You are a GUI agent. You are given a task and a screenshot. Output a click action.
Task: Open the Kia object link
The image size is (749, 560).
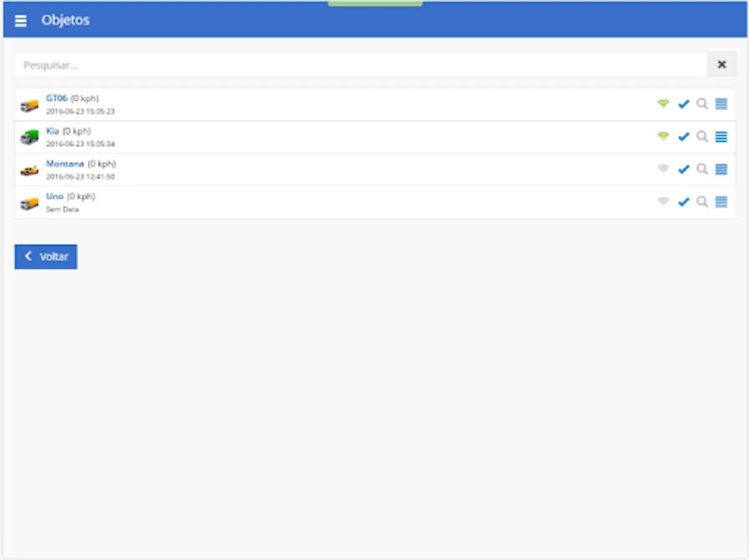pos(53,131)
